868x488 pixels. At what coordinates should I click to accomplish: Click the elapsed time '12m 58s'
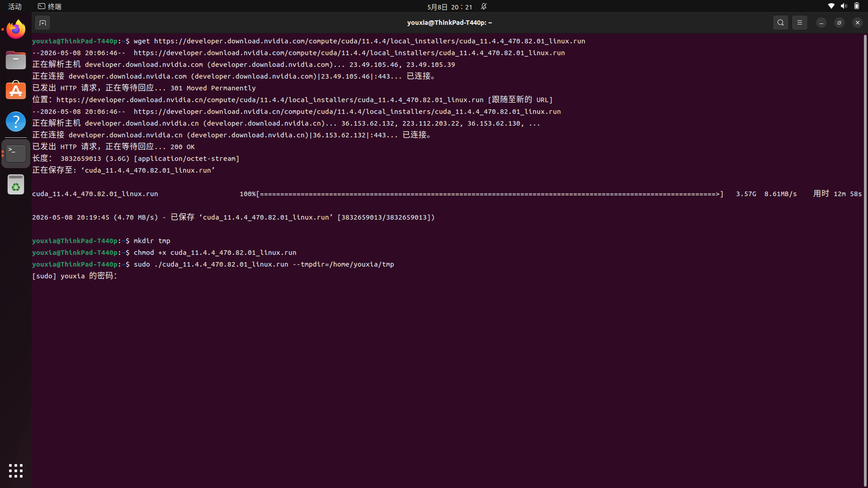click(x=848, y=194)
